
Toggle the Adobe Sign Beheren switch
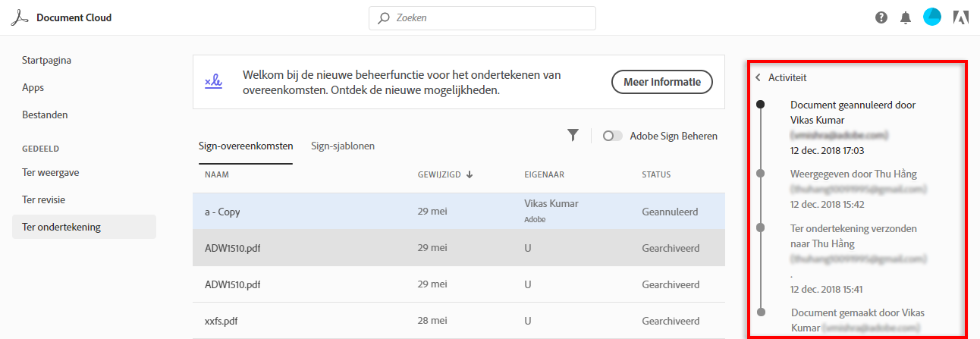pyautogui.click(x=613, y=136)
